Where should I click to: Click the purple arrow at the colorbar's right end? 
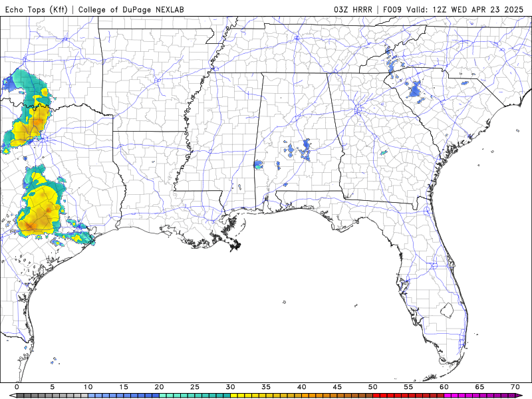click(519, 396)
